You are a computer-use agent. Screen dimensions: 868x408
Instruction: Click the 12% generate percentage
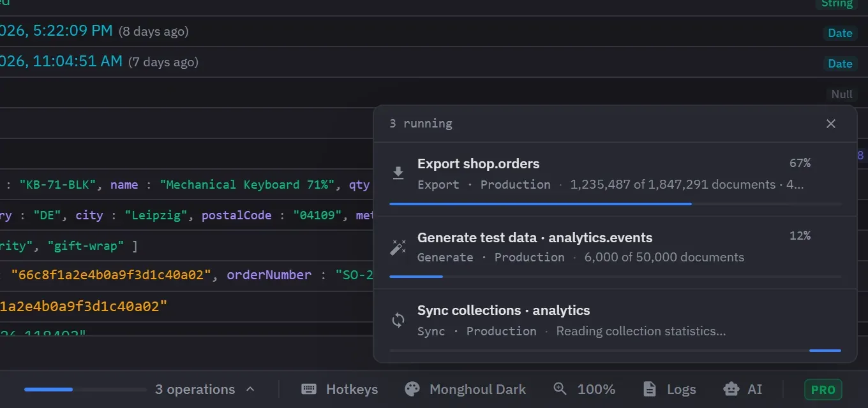coord(800,236)
